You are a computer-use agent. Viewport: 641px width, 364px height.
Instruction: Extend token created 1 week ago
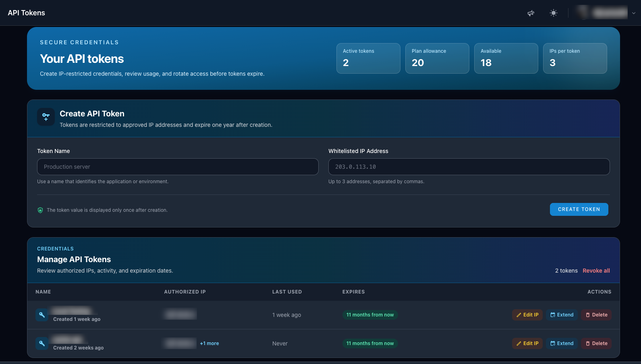(x=562, y=315)
